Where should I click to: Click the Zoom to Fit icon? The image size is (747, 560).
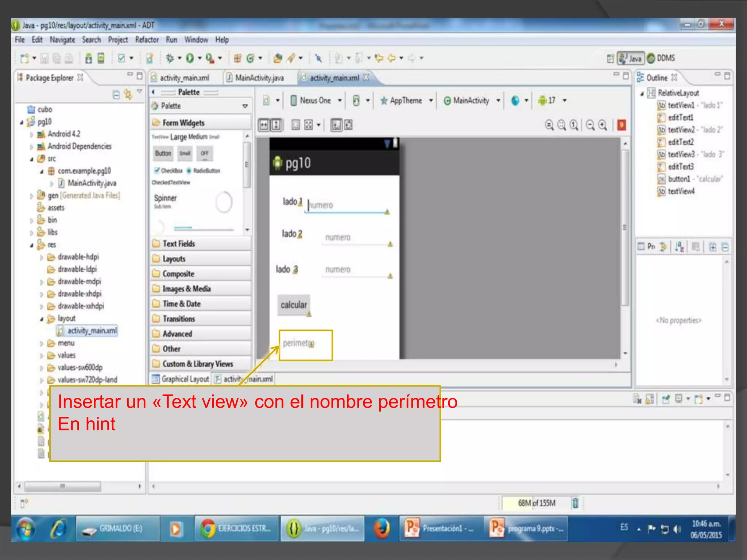pos(562,125)
